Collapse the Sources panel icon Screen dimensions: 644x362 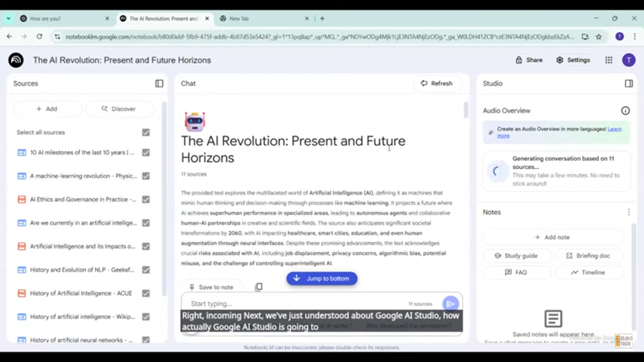(x=159, y=84)
